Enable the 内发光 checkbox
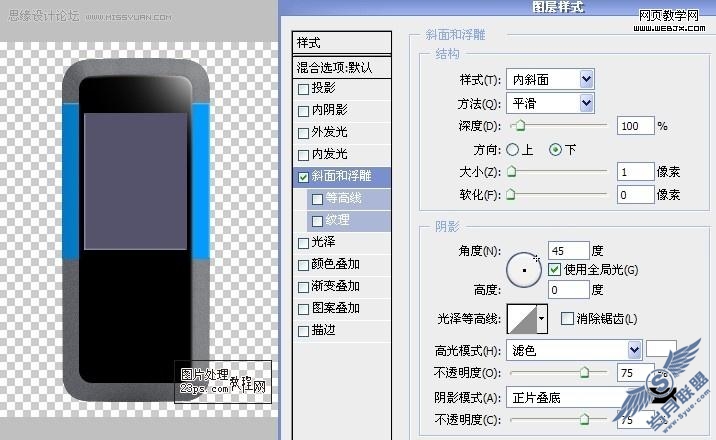The width and height of the screenshot is (716, 440). click(303, 155)
